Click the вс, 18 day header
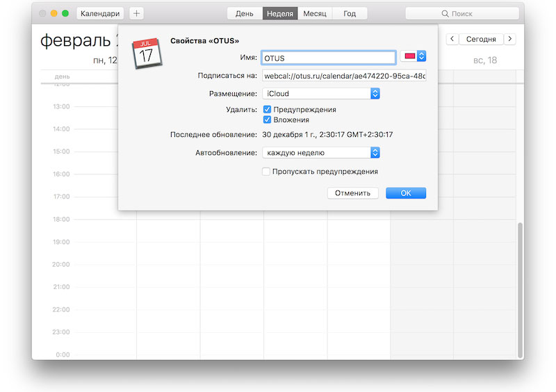Viewport: 556px width, 392px height. [485, 60]
